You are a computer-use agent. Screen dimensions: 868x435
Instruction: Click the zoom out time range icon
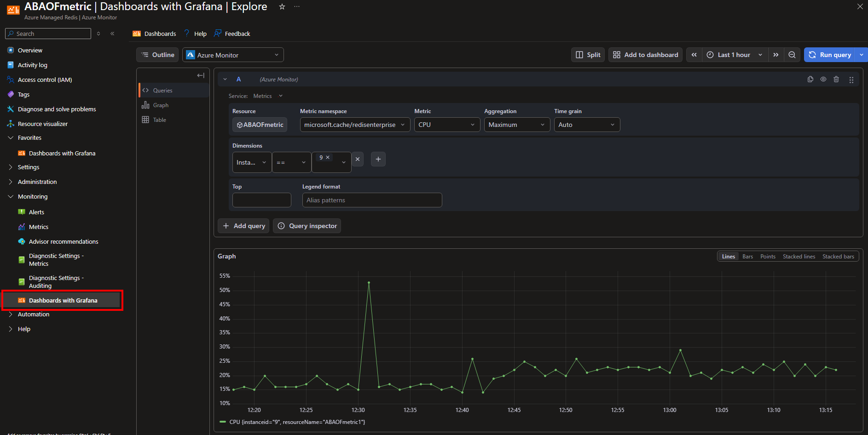792,55
